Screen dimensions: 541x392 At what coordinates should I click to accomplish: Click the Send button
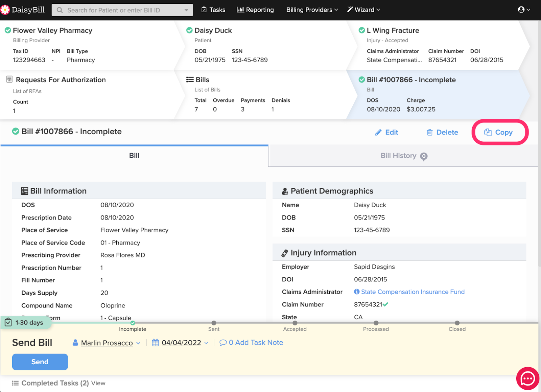40,362
